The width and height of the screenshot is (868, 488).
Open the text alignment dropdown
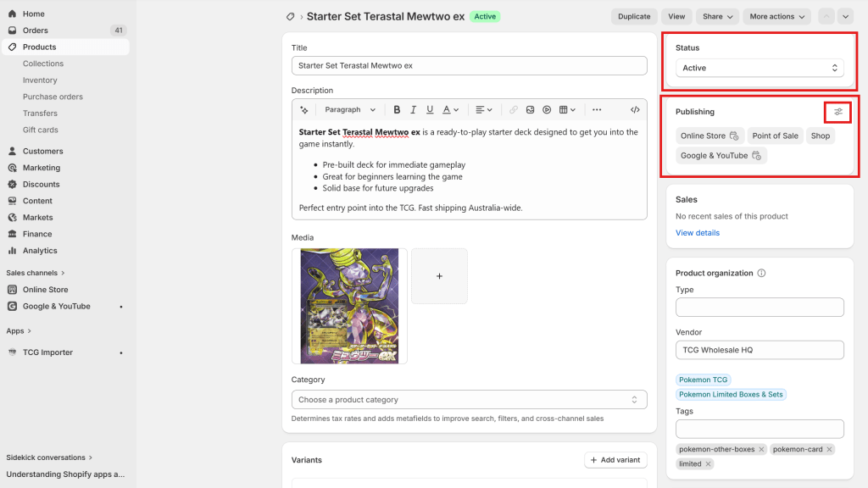[x=484, y=109]
